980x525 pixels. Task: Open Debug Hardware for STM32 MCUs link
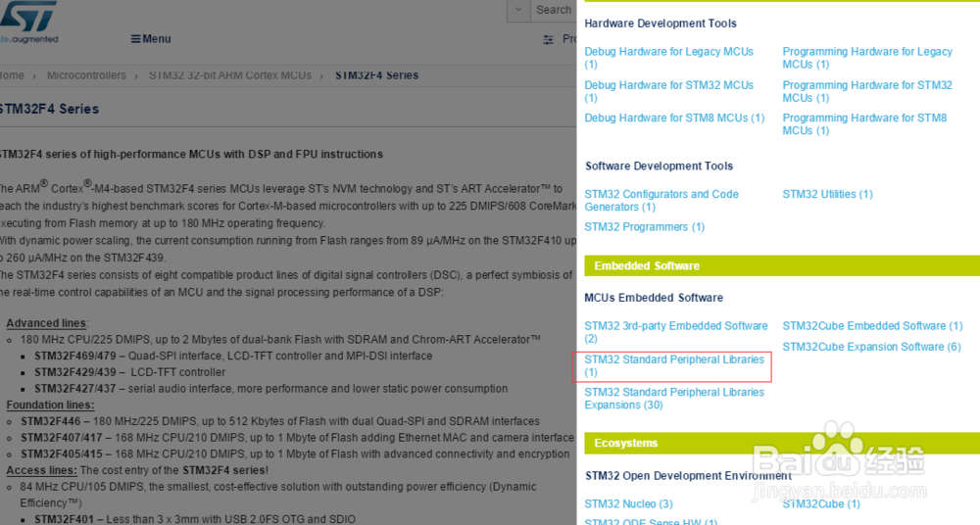click(668, 91)
